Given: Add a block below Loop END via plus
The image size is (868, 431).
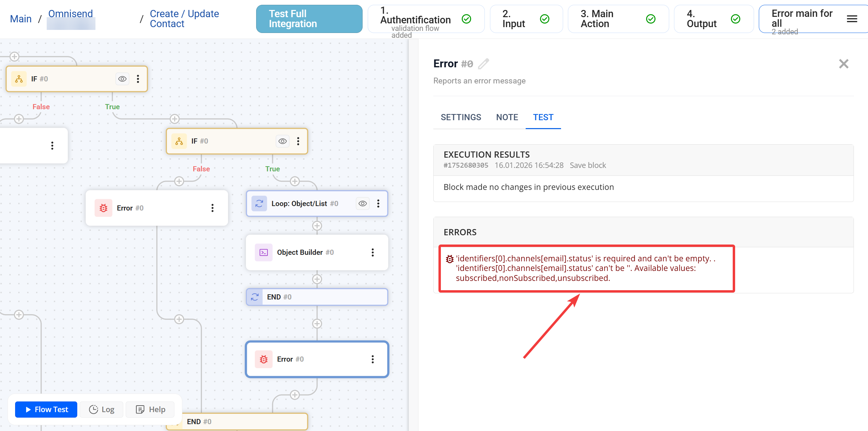Looking at the screenshot, I should coord(317,324).
